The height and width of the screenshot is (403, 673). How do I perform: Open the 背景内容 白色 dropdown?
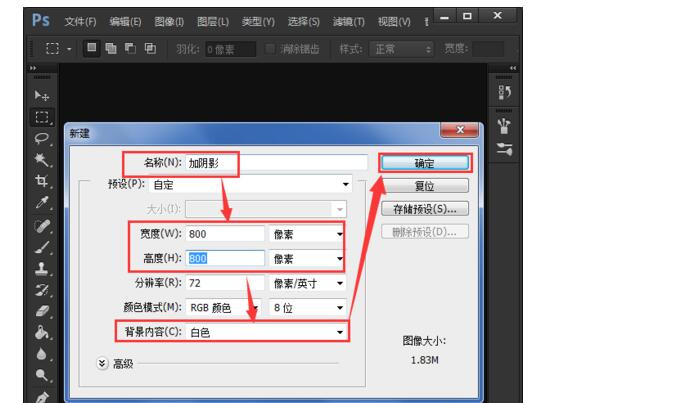pyautogui.click(x=266, y=332)
